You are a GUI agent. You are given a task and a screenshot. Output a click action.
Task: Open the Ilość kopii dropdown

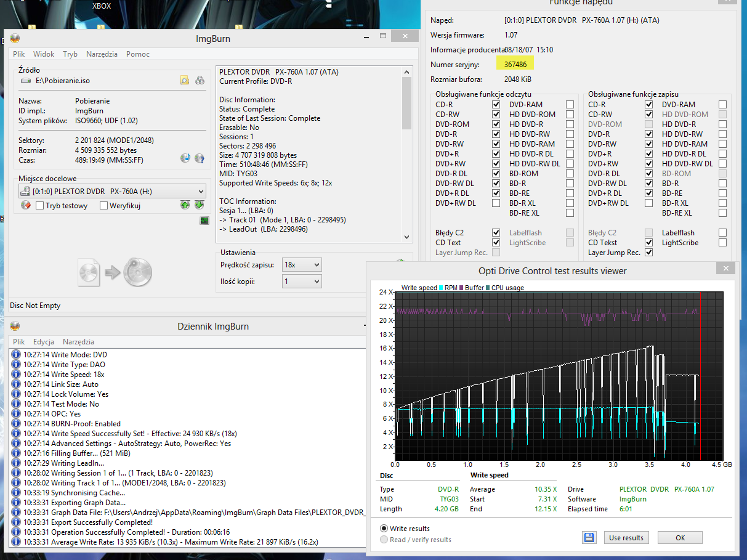302,282
